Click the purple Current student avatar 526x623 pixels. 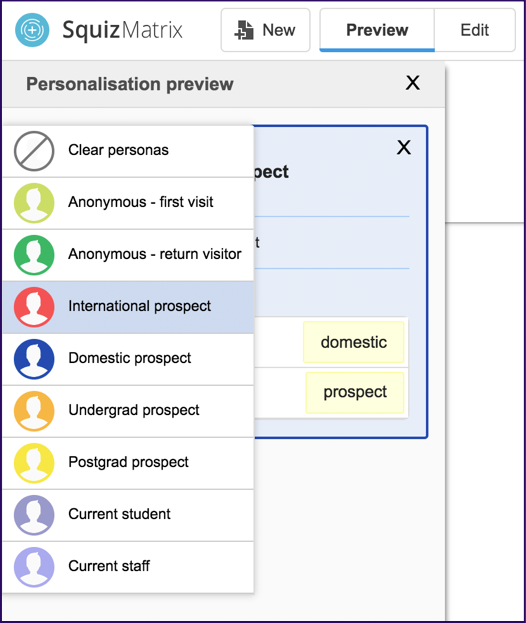tap(34, 515)
